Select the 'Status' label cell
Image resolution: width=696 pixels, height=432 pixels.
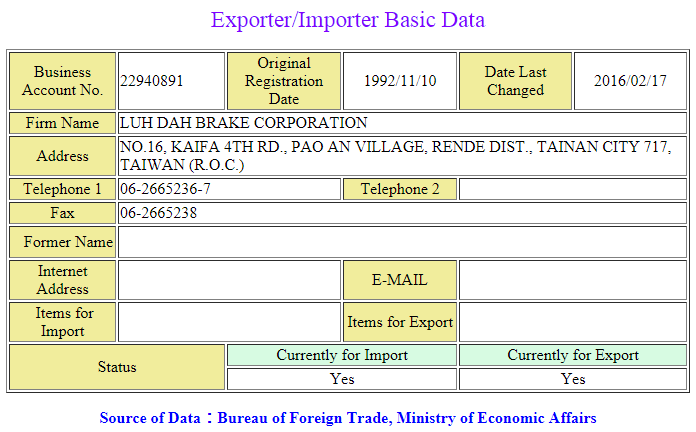coord(117,367)
